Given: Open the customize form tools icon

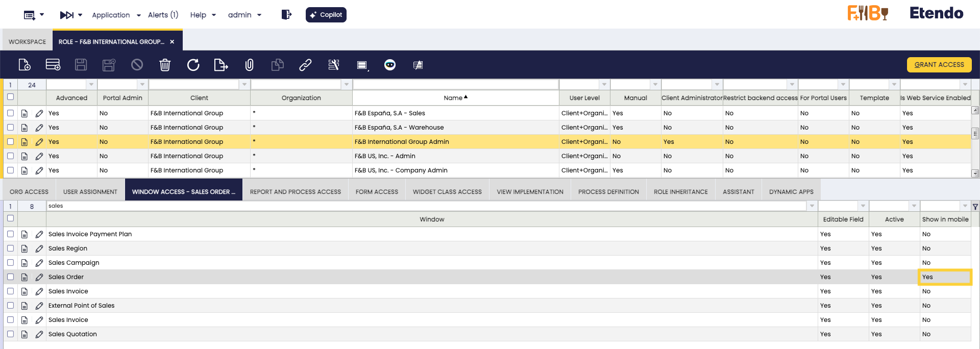Looking at the screenshot, I should pos(334,65).
